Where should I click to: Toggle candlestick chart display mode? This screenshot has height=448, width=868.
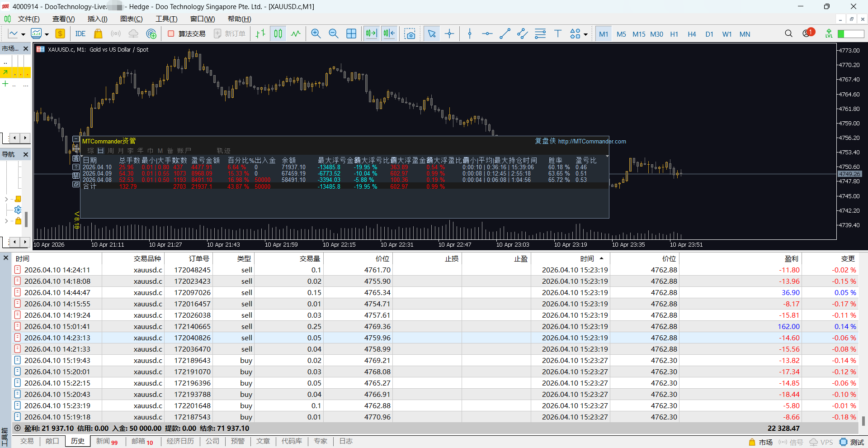coord(278,34)
